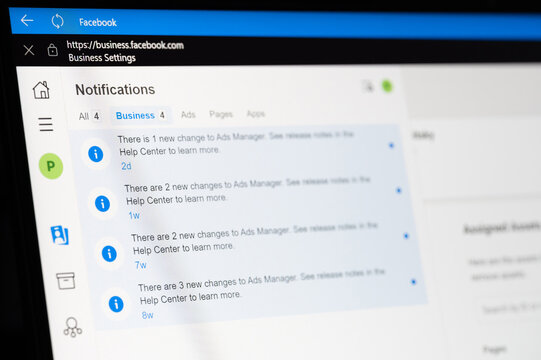541x360 pixels.
Task: Open the '3 new changes' notification text
Action: pos(262,286)
